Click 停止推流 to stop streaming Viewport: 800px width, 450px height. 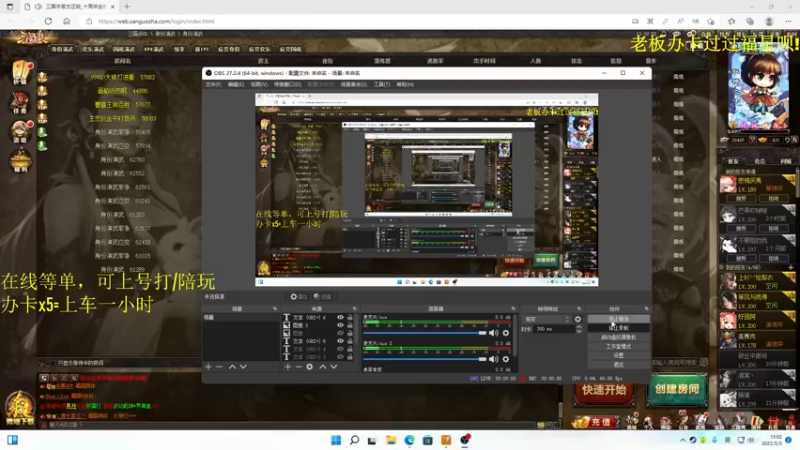tap(618, 319)
